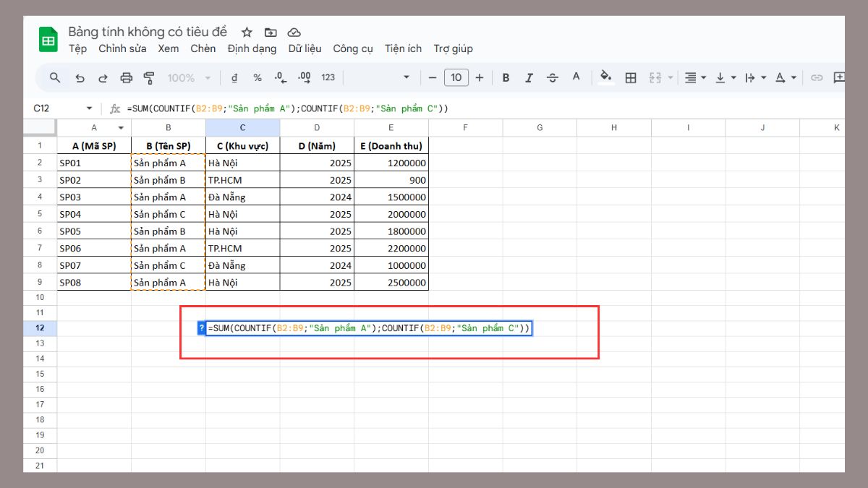Click the Move to folder icon
868x488 pixels.
271,33
